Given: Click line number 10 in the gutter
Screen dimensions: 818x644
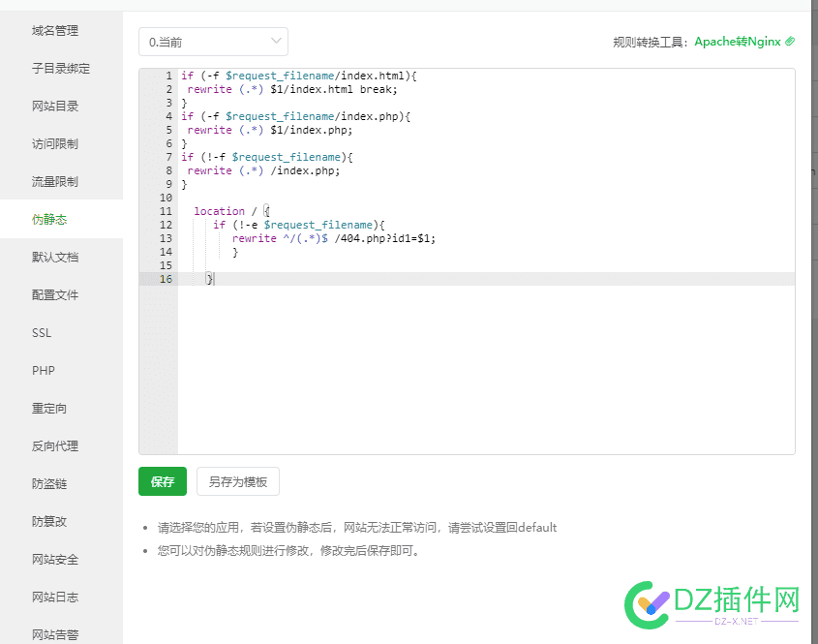Looking at the screenshot, I should (166, 198).
